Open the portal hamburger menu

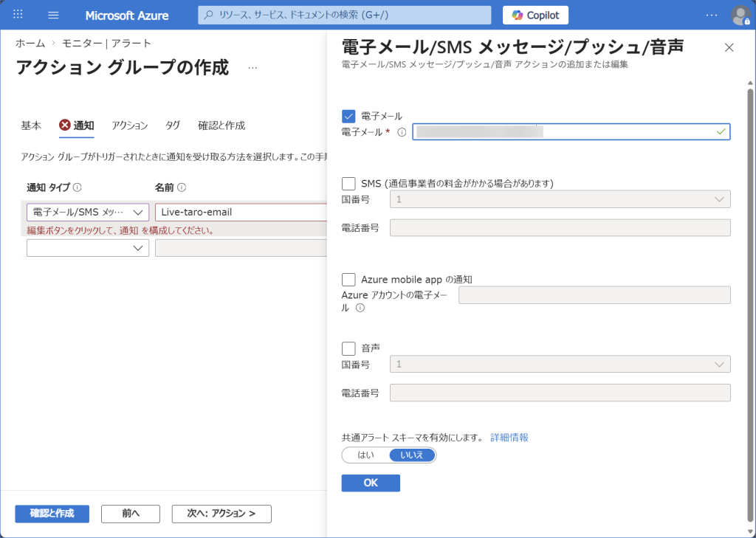(x=53, y=15)
